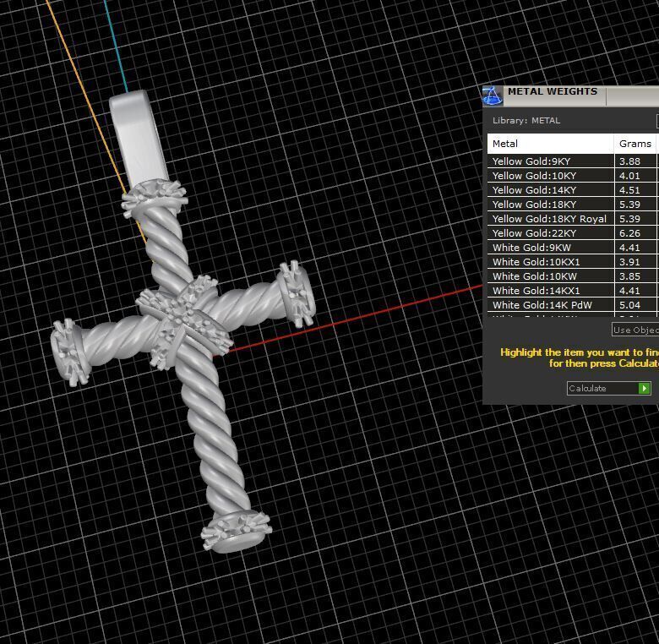
Task: Select the Yellow Gold:9KY row
Action: 573,161
